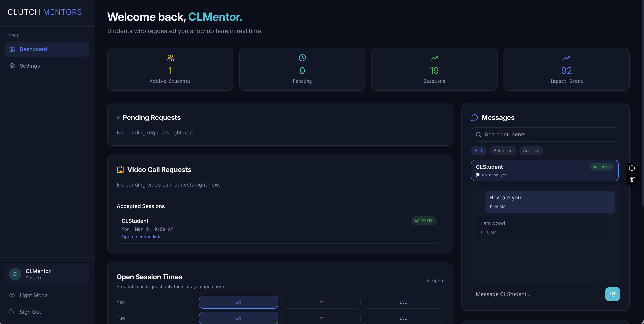
Task: Open the floating chat bubble widget icon
Action: point(632,168)
